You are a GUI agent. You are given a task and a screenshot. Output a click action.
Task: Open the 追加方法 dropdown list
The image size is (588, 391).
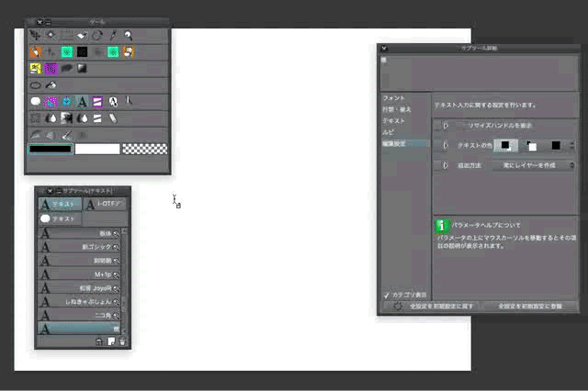[533, 165]
